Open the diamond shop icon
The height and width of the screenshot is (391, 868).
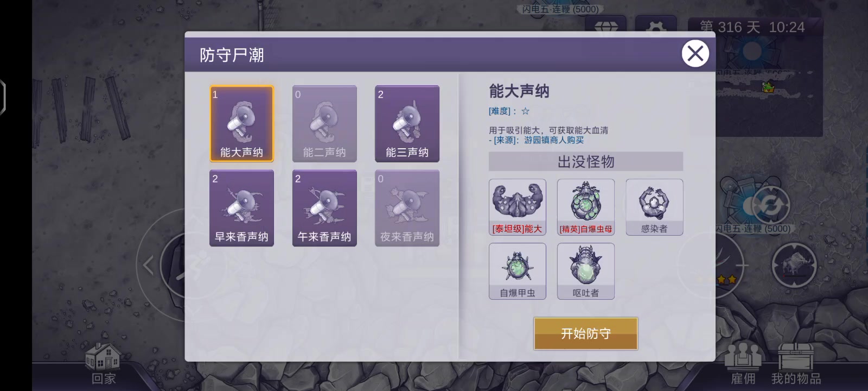coord(606,26)
